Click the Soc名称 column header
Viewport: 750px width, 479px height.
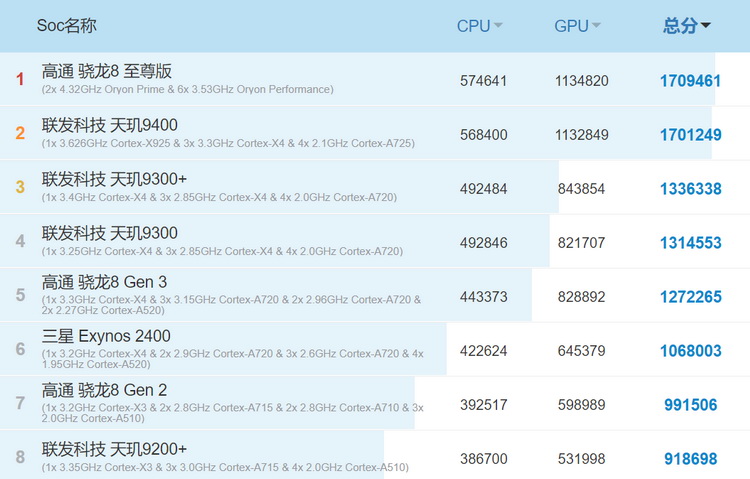coord(66,25)
